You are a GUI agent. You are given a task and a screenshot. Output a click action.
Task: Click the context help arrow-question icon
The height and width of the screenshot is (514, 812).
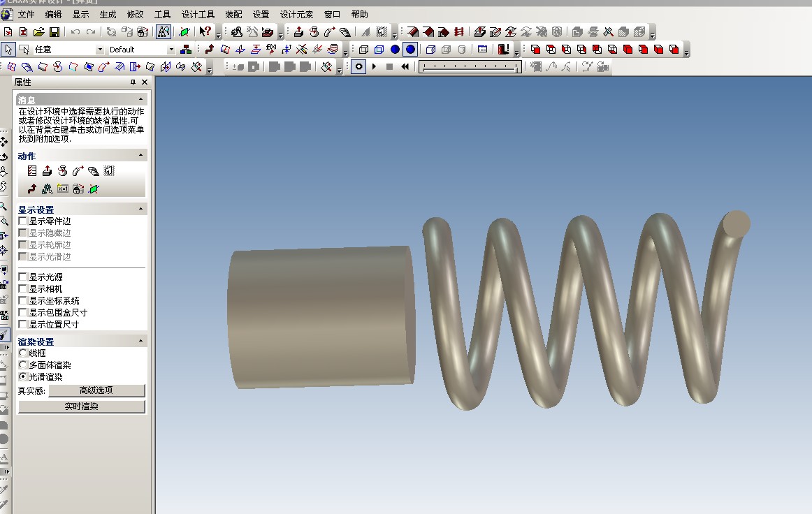(x=205, y=32)
